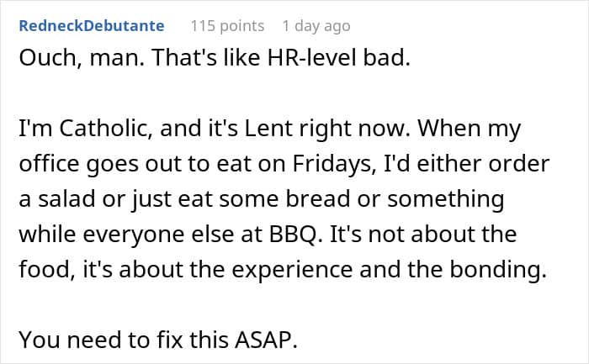Click the 115 points score

227,26
